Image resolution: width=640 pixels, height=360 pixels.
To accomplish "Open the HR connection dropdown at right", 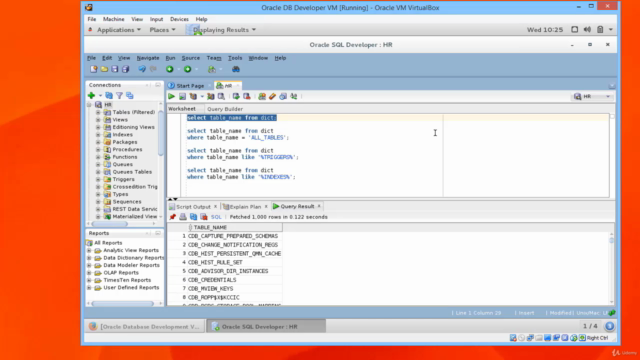I will tap(608, 97).
